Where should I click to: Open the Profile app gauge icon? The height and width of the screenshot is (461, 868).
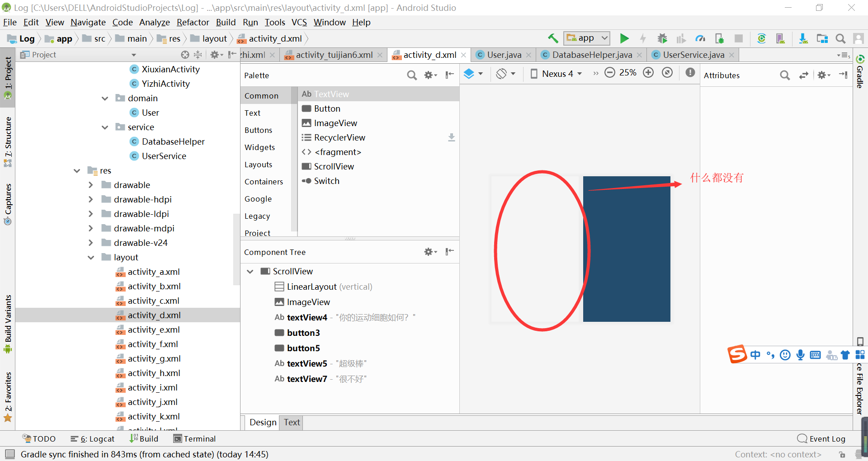click(700, 38)
